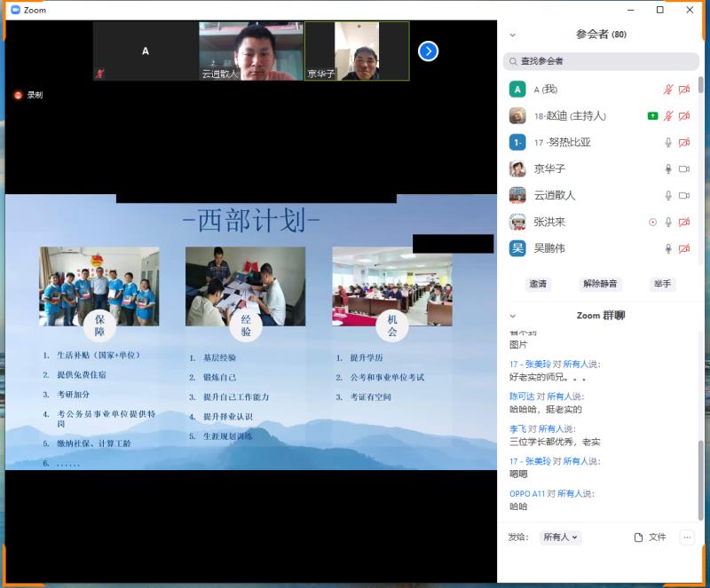
Task: Click the 邀请 invite button
Action: (x=538, y=285)
